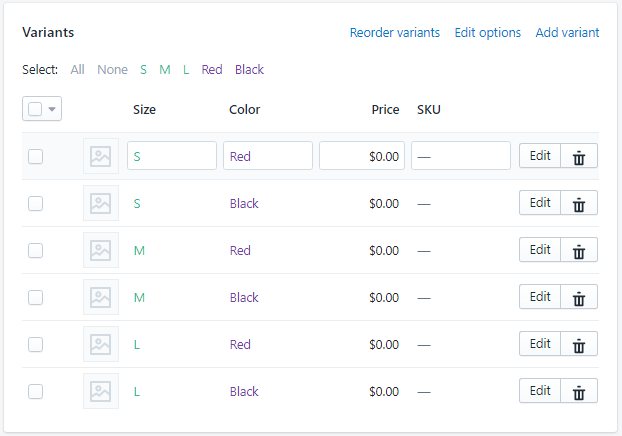
Task: Open image placeholder for S Black variant
Action: [x=100, y=203]
